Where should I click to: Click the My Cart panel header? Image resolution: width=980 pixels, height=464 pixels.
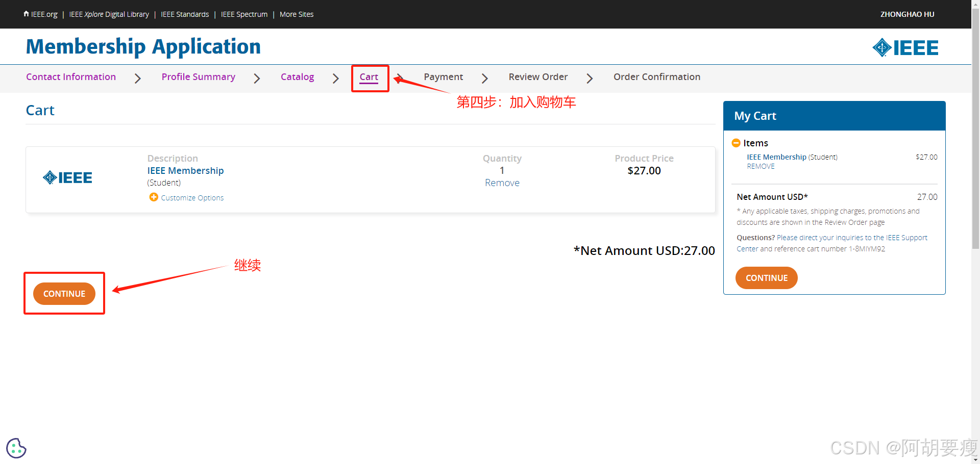tap(834, 116)
